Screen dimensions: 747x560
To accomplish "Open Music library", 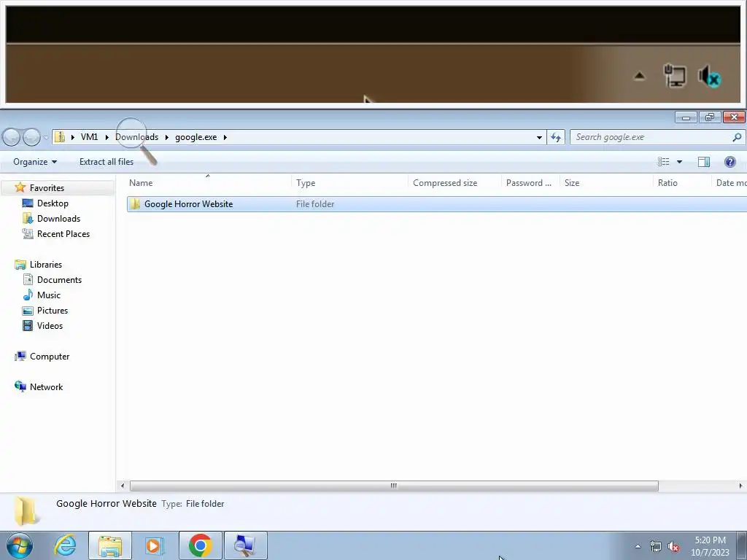I will tap(49, 295).
